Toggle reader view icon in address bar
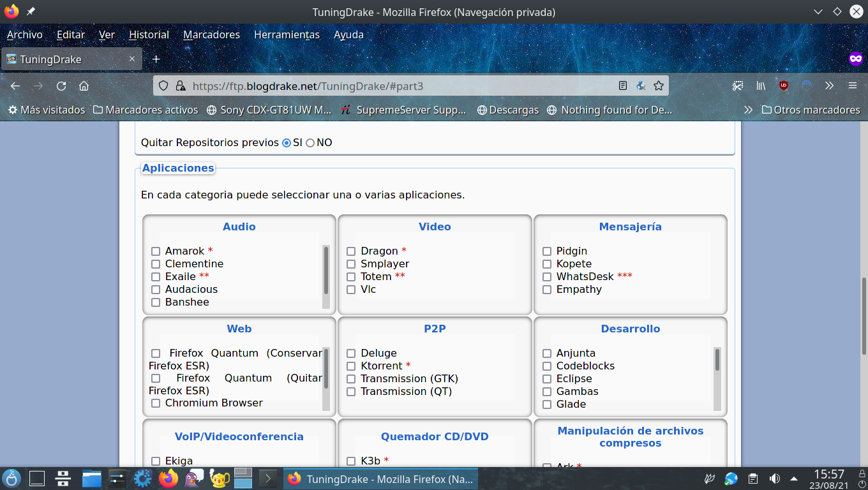The width and height of the screenshot is (868, 490). click(623, 85)
